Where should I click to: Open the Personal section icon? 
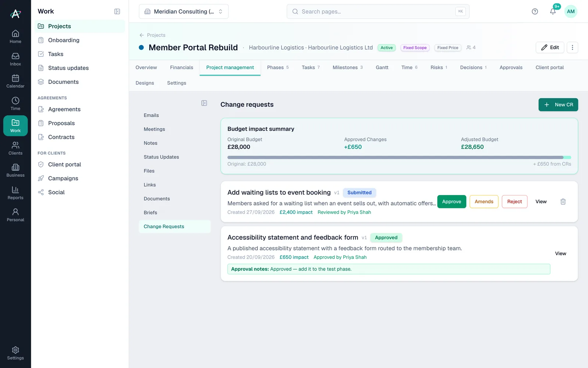(15, 215)
